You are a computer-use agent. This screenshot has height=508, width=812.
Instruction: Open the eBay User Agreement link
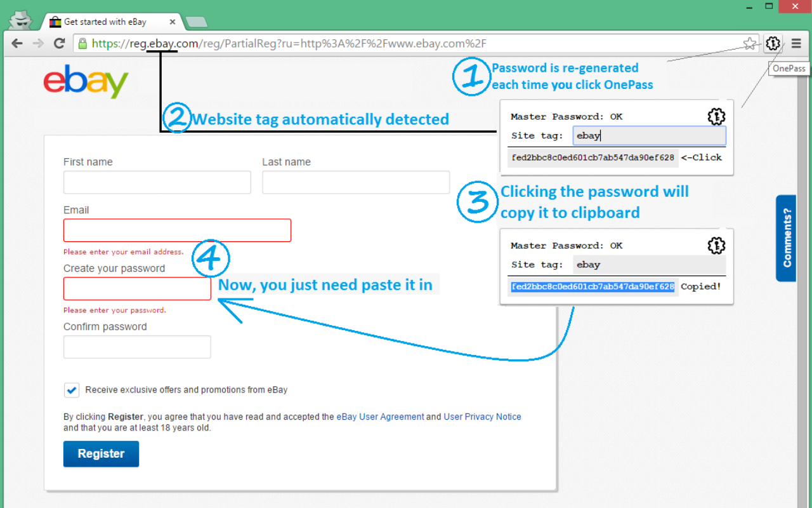(380, 417)
